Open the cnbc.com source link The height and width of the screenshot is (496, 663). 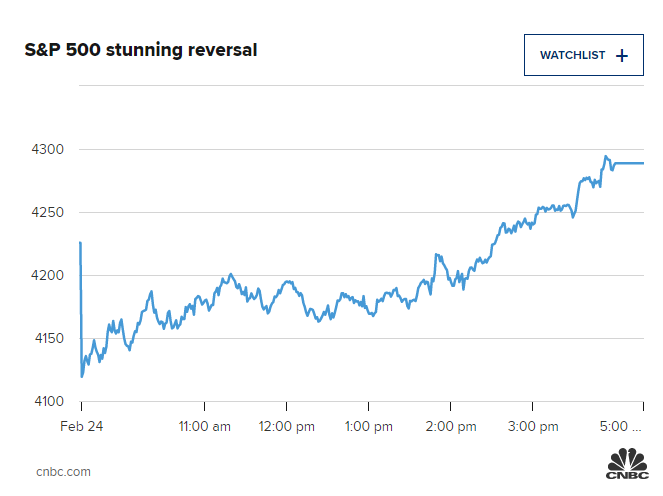(x=64, y=471)
